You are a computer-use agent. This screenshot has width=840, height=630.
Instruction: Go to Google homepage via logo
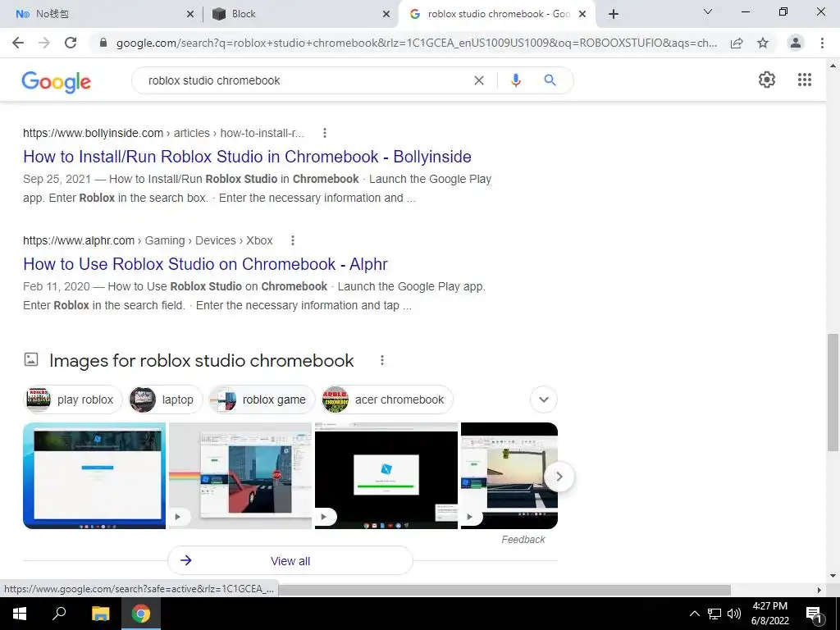coord(57,81)
